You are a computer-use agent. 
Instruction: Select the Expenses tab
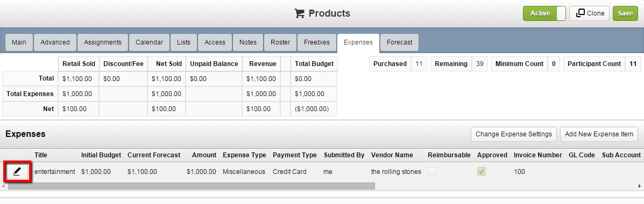coord(358,42)
